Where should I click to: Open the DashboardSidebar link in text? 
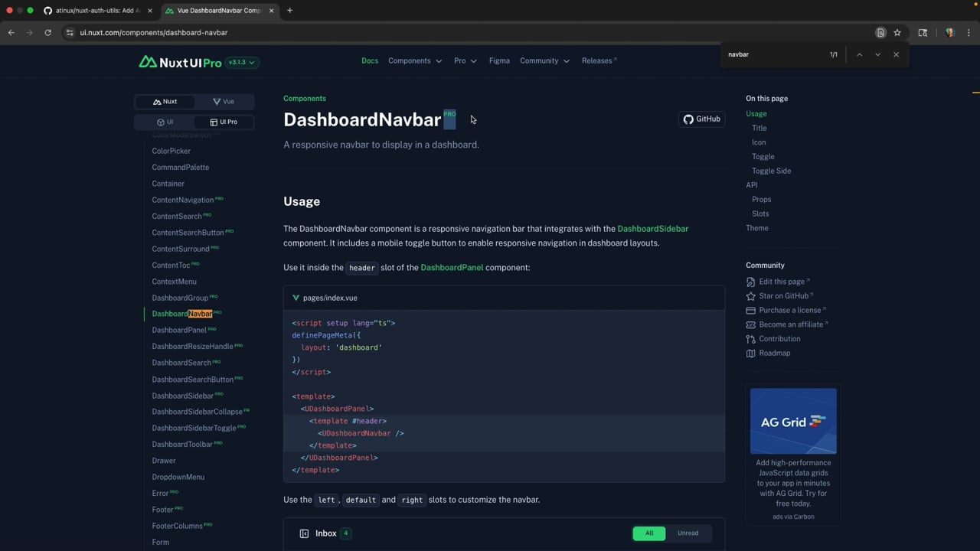pyautogui.click(x=653, y=229)
